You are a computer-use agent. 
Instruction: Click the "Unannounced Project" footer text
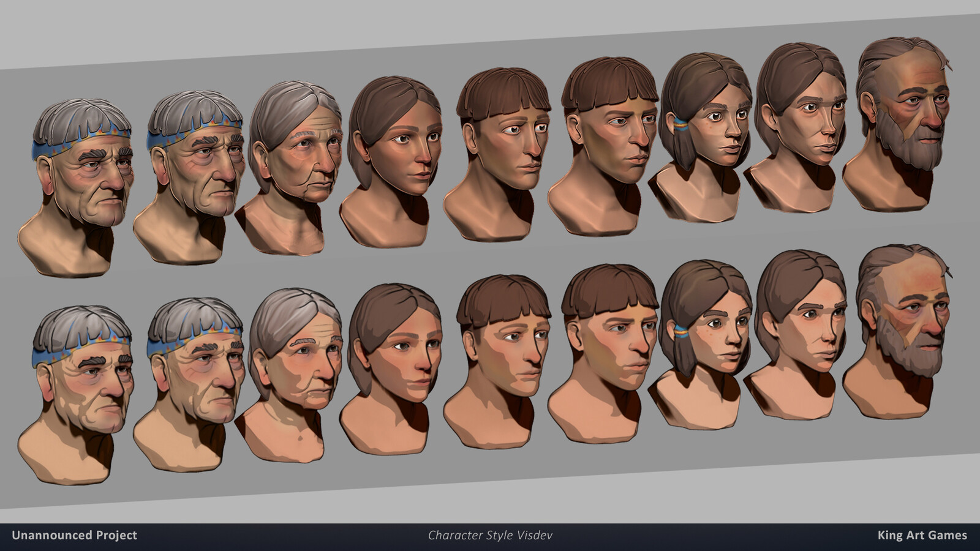point(75,535)
